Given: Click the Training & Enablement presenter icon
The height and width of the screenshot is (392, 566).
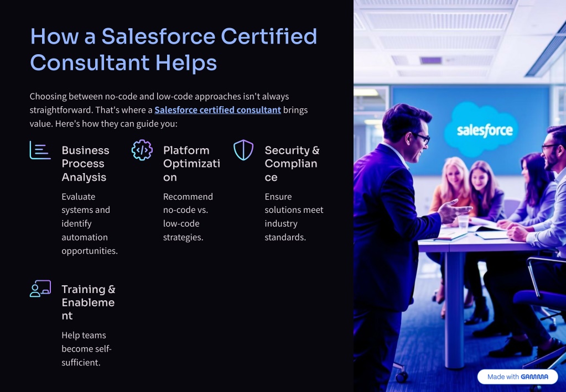Looking at the screenshot, I should pos(40,289).
